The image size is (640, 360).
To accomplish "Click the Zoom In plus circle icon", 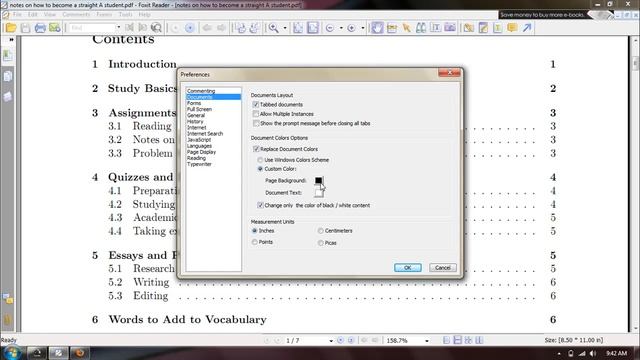I will click(x=351, y=28).
